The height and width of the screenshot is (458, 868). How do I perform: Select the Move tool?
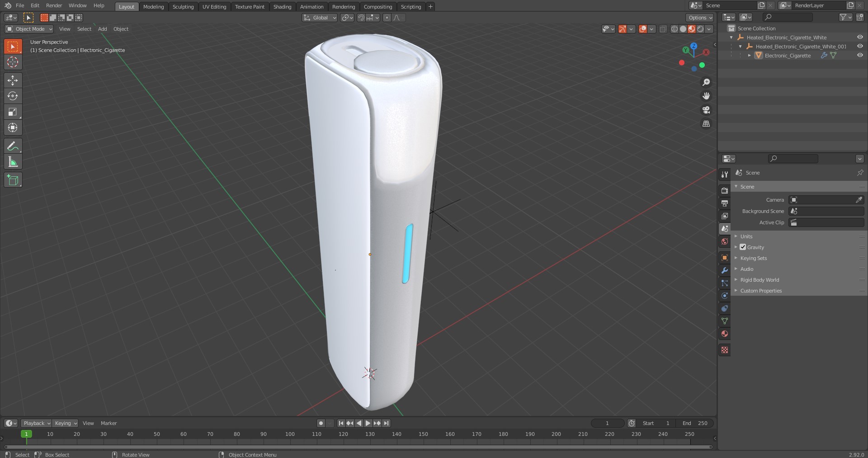(x=13, y=80)
